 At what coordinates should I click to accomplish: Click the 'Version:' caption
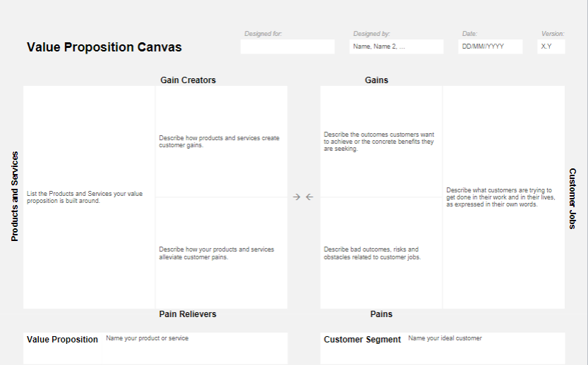552,34
